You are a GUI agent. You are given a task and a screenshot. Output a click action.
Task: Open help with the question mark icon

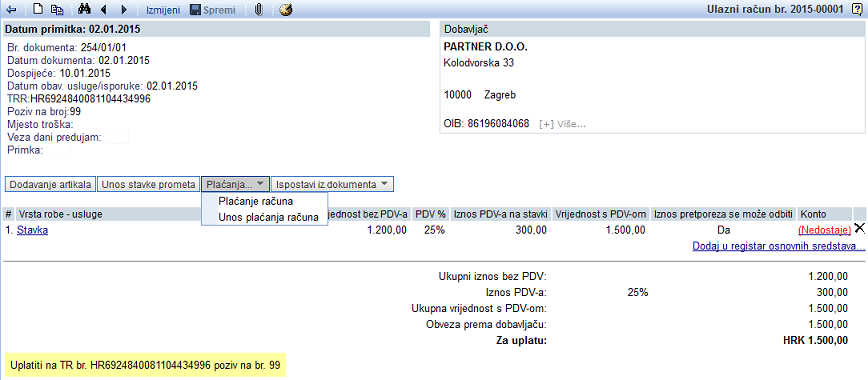click(856, 9)
